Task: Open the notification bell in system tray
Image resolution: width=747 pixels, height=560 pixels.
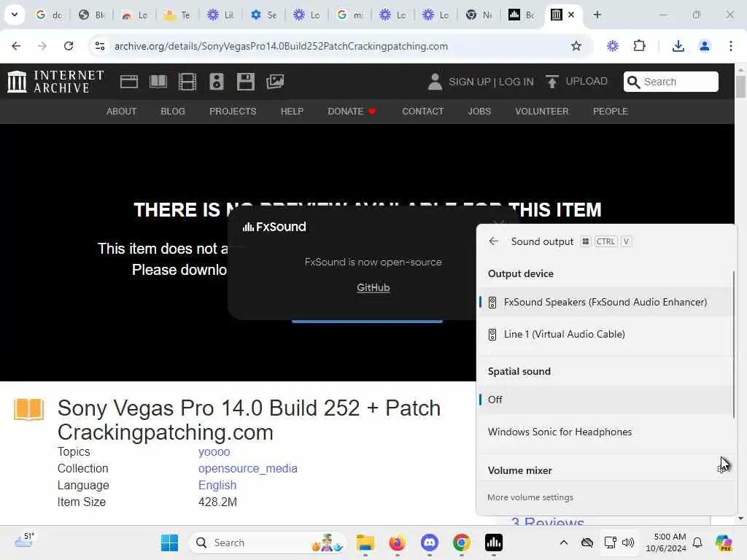Action: [x=697, y=542]
